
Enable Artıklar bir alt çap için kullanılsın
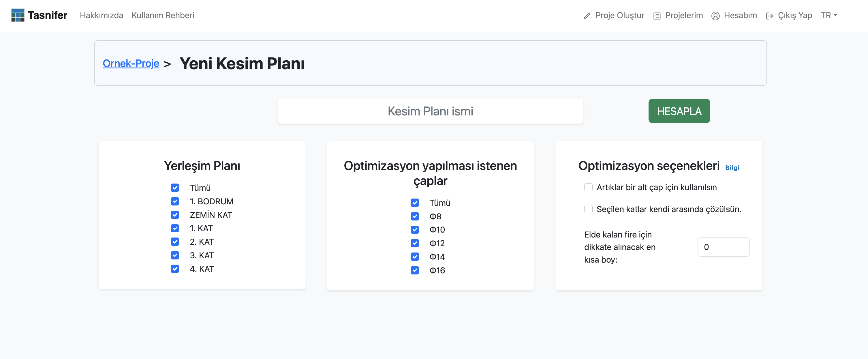588,187
